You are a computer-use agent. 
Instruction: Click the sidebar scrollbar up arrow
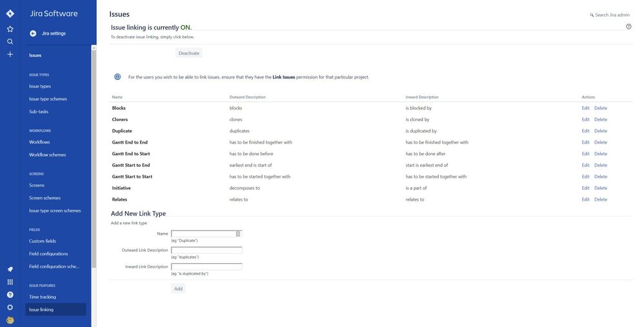[94, 48]
